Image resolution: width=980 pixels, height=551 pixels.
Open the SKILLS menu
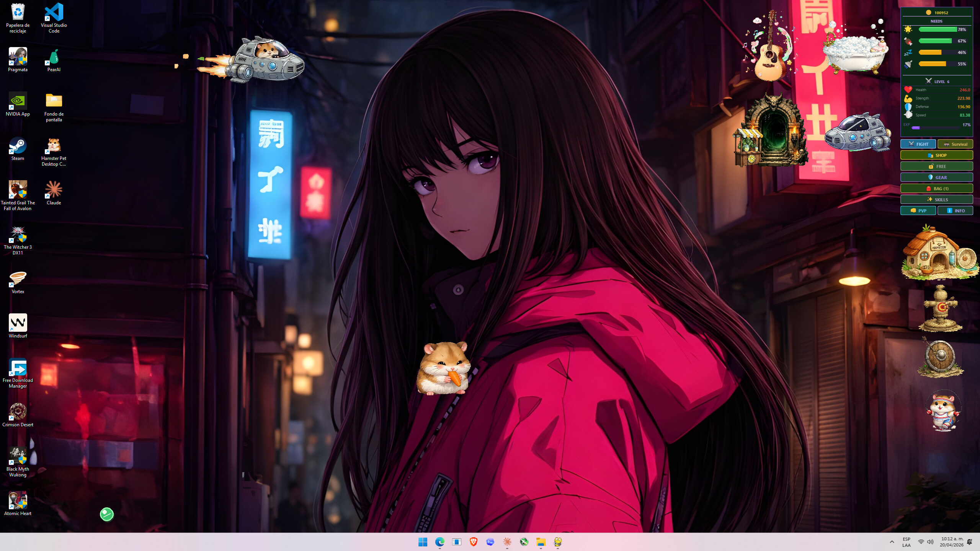[936, 199]
